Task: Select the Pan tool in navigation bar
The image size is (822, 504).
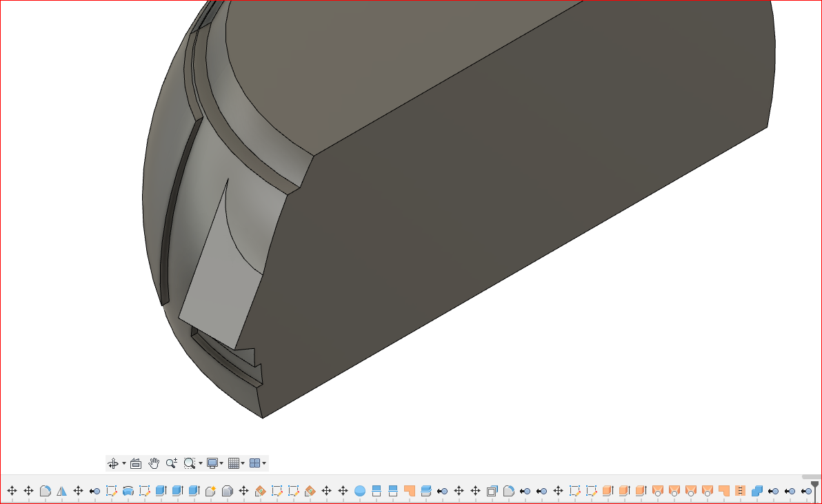Action: pos(153,463)
